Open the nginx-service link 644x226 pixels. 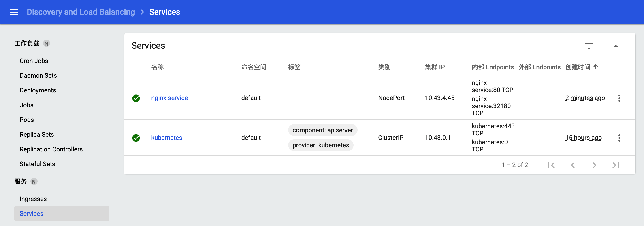coord(169,98)
